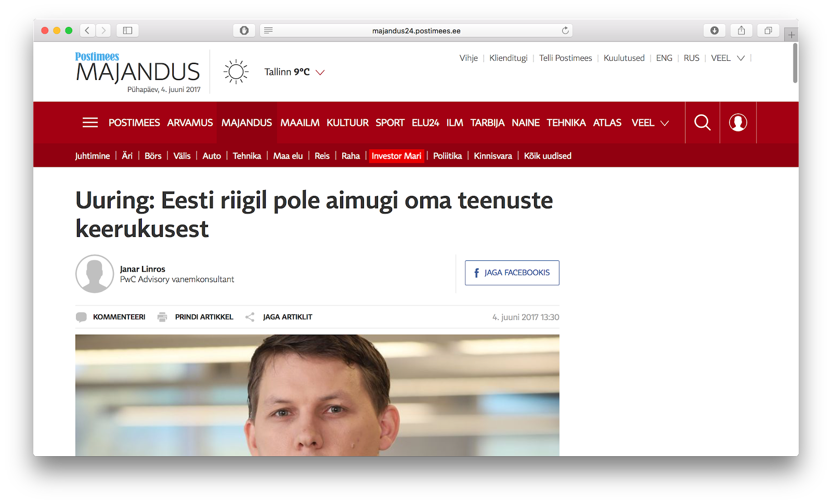Expand VEEL menu in red navigation bar
Image resolution: width=832 pixels, height=504 pixels.
point(650,123)
